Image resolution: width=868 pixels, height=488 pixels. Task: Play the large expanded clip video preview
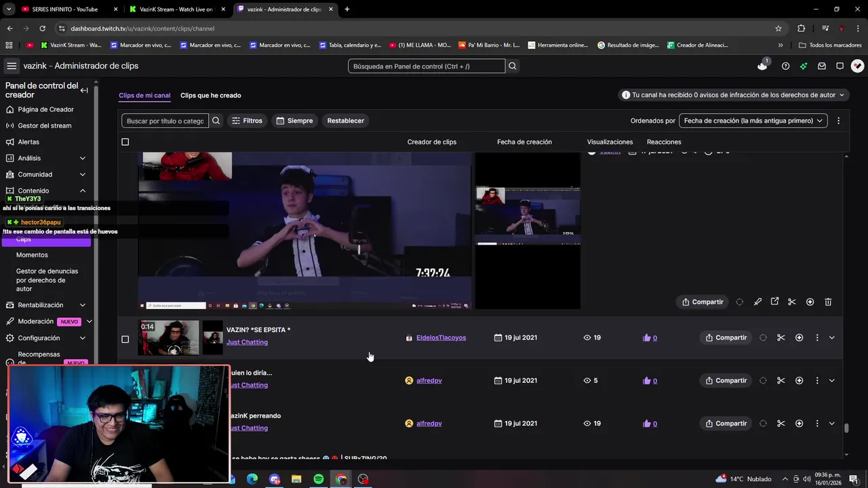[x=304, y=230]
